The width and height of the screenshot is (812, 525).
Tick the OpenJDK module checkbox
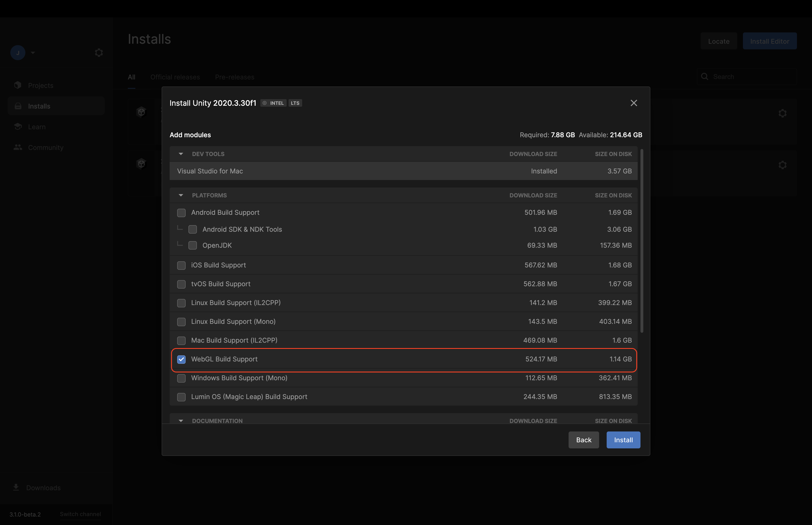(x=192, y=245)
